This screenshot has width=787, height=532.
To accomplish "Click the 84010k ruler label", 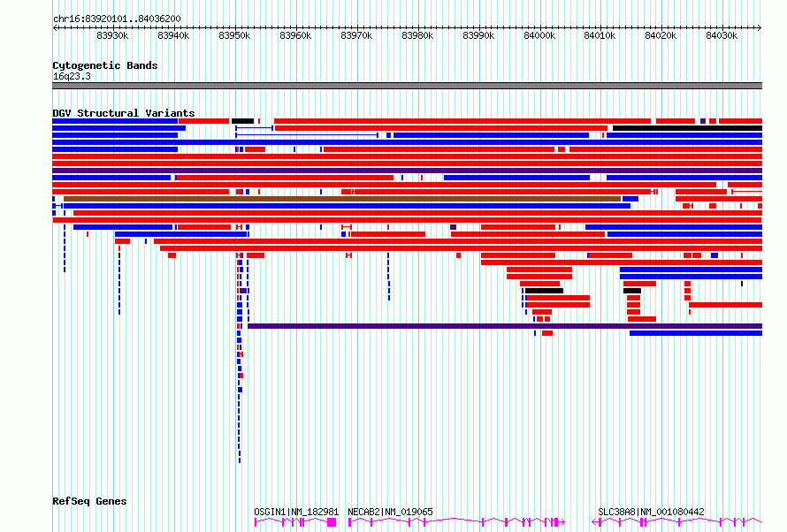I will coord(600,35).
